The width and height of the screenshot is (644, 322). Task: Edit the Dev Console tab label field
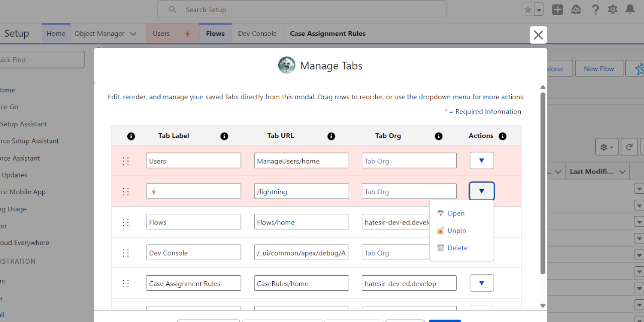[x=194, y=253]
